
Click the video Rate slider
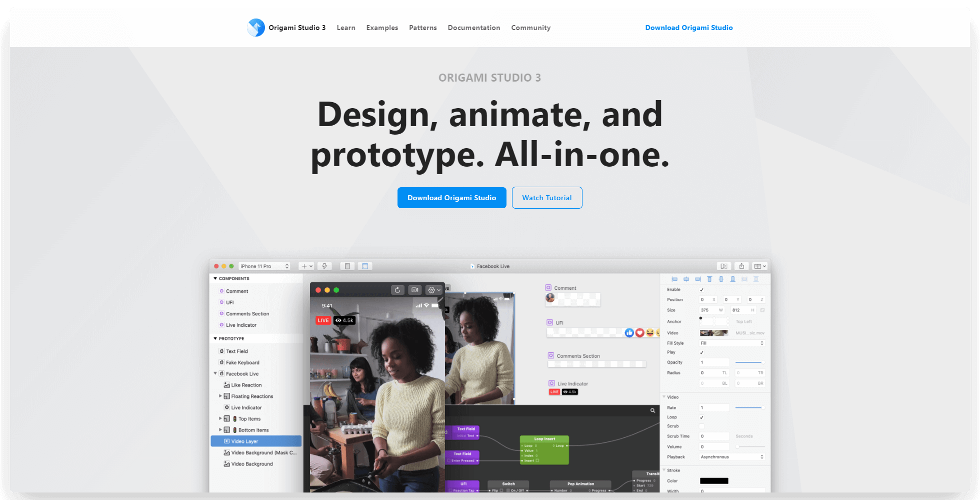[749, 407]
